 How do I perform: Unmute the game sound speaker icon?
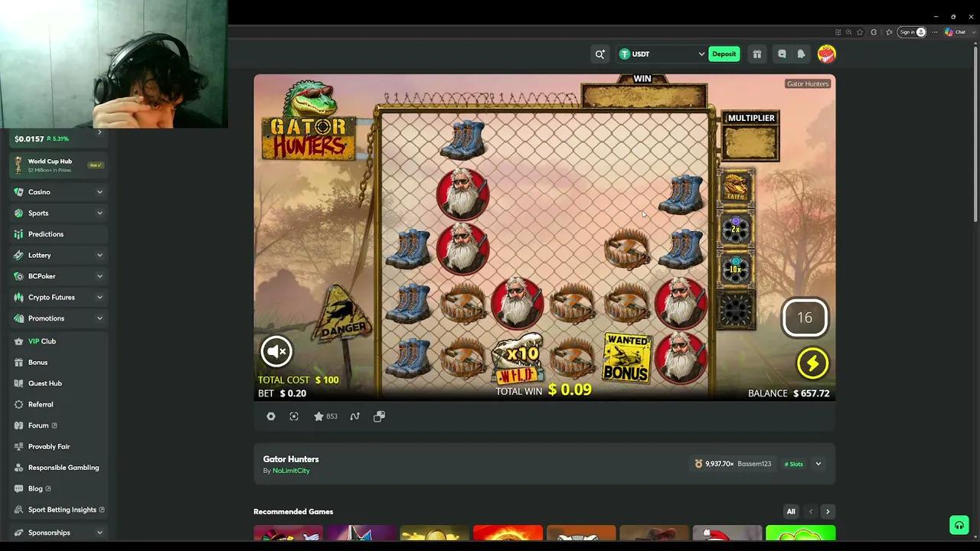pyautogui.click(x=276, y=351)
